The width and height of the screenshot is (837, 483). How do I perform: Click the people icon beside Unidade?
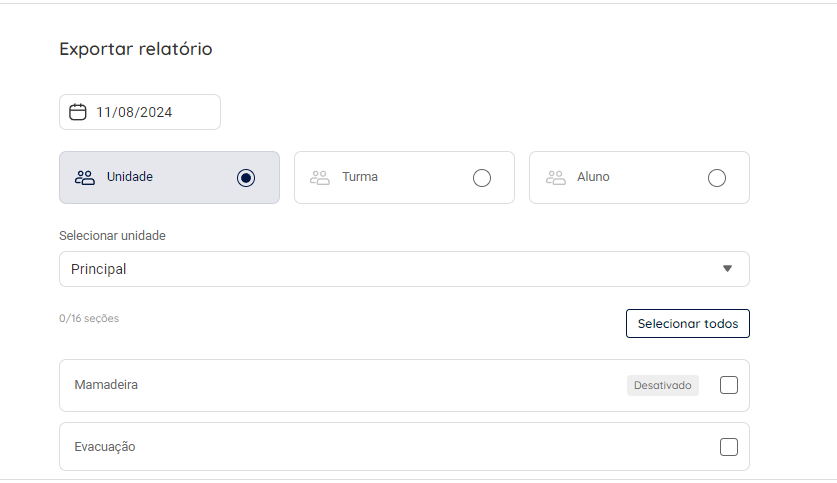[85, 178]
